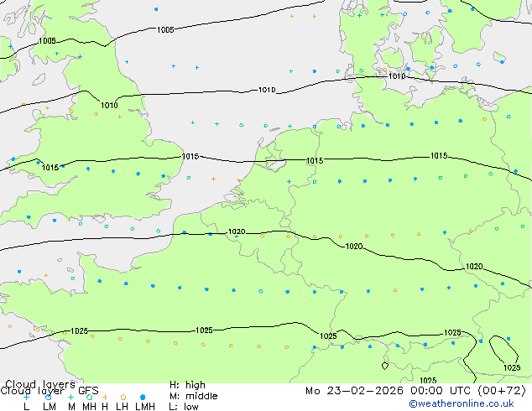The image size is (532, 411).
Task: Click the 'GFS' model label
Action: [x=88, y=391]
